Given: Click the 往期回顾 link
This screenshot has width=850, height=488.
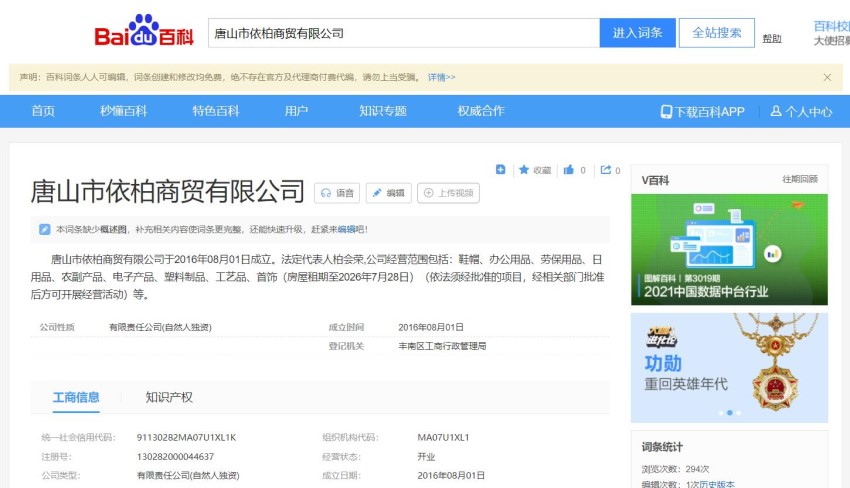Looking at the screenshot, I should tap(800, 179).
